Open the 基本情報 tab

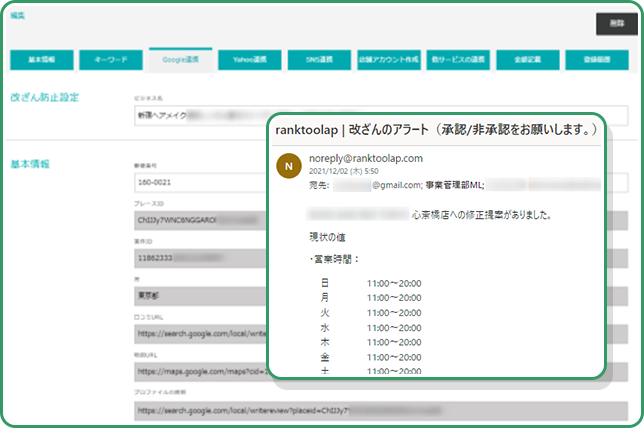click(42, 60)
